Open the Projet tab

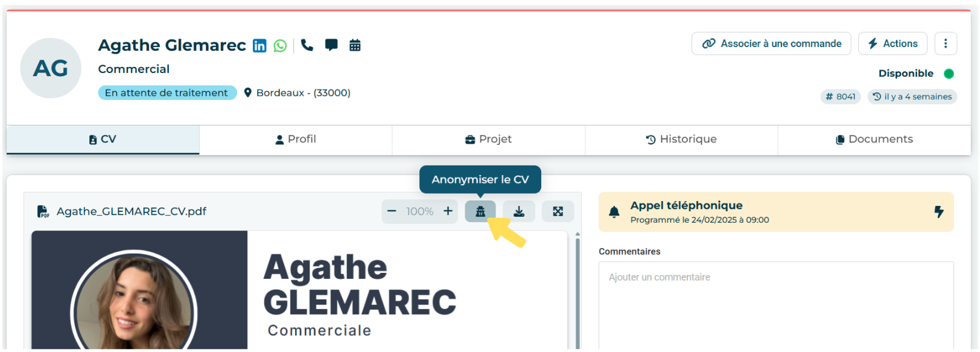click(488, 139)
